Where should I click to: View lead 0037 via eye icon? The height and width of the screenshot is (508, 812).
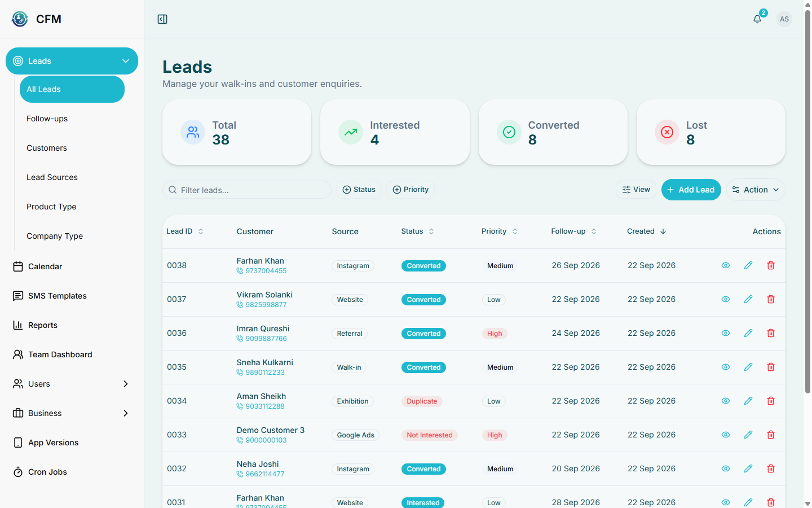pos(726,299)
